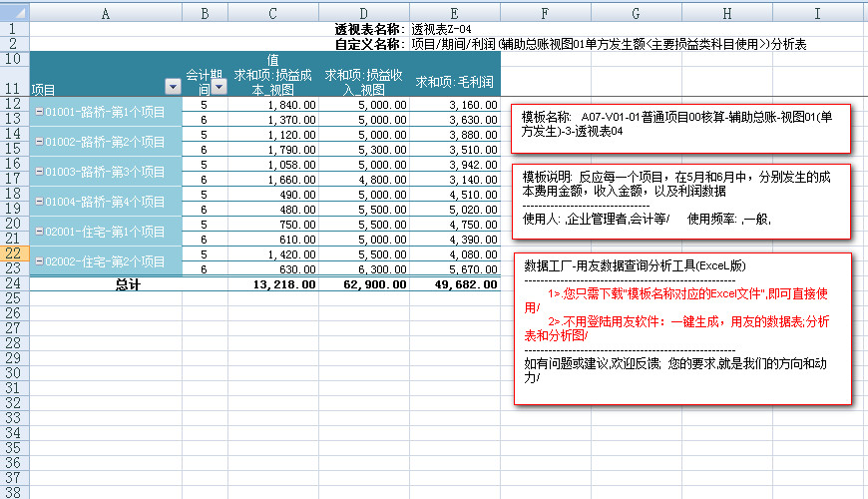Select the grand total cell 49,682.00
Screen dimensions: 868x499
[454, 284]
